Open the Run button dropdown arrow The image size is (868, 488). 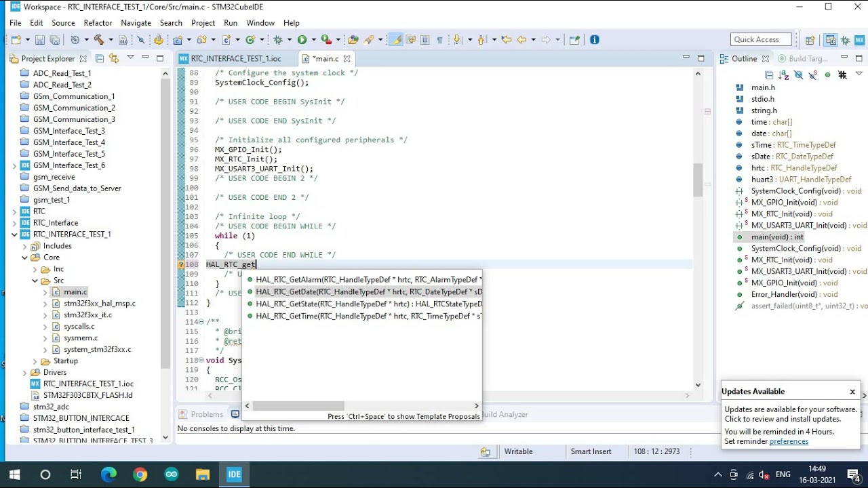(314, 40)
